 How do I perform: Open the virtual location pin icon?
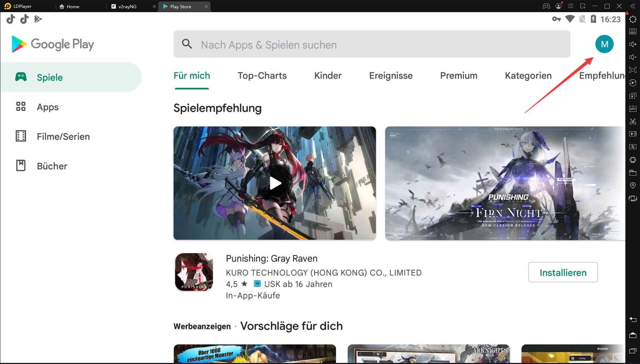tap(633, 186)
